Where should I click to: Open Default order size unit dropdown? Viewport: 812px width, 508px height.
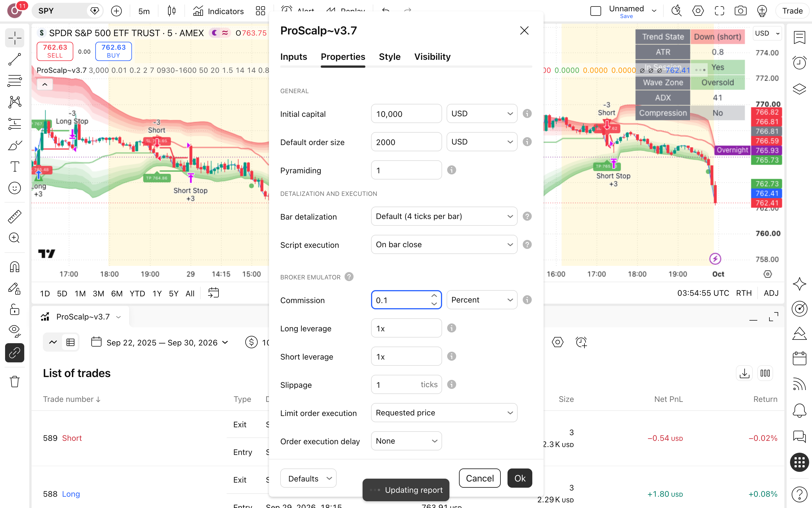[482, 142]
